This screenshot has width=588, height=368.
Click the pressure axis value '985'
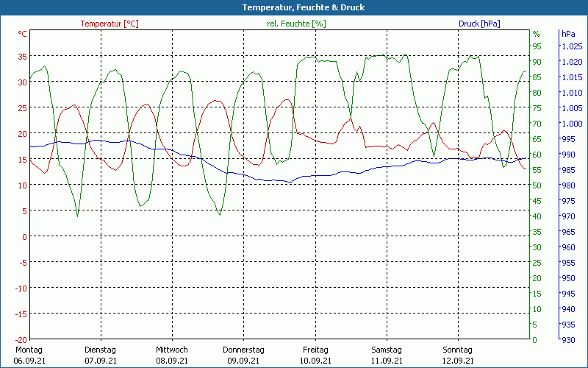[568, 170]
